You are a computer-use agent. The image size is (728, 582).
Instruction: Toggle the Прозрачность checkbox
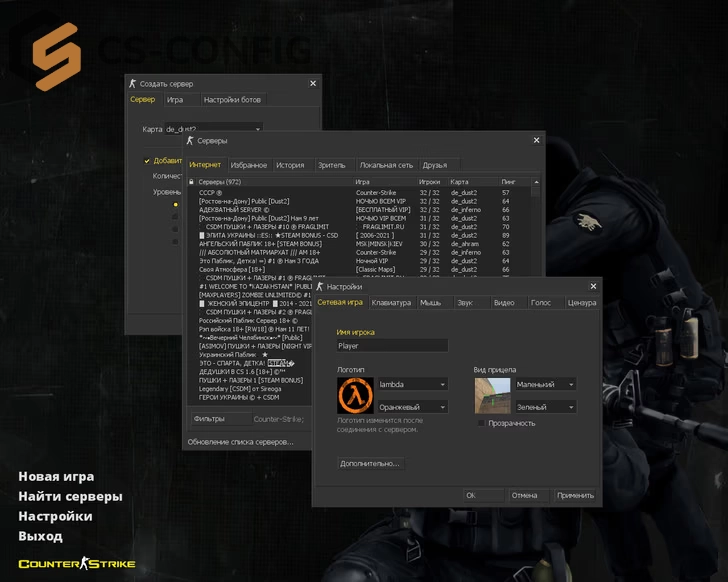(481, 423)
